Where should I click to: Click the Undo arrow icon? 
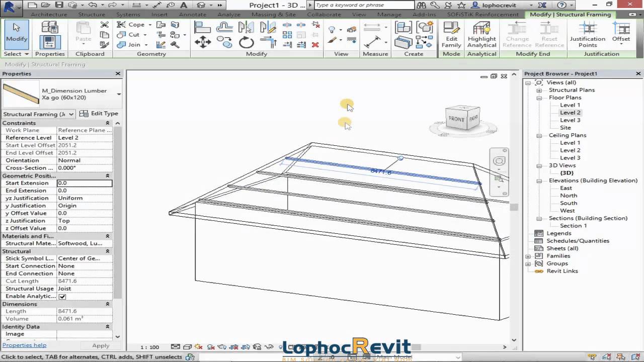(93, 5)
